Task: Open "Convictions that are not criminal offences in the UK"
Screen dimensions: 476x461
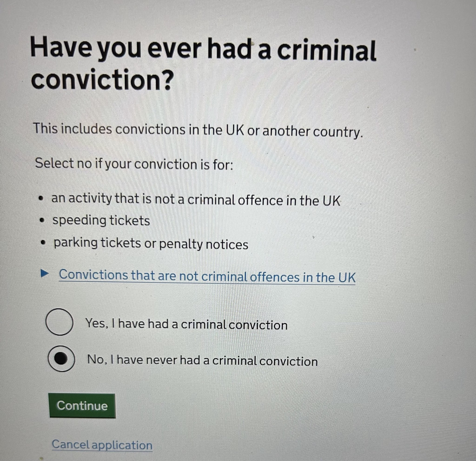Action: point(207,276)
